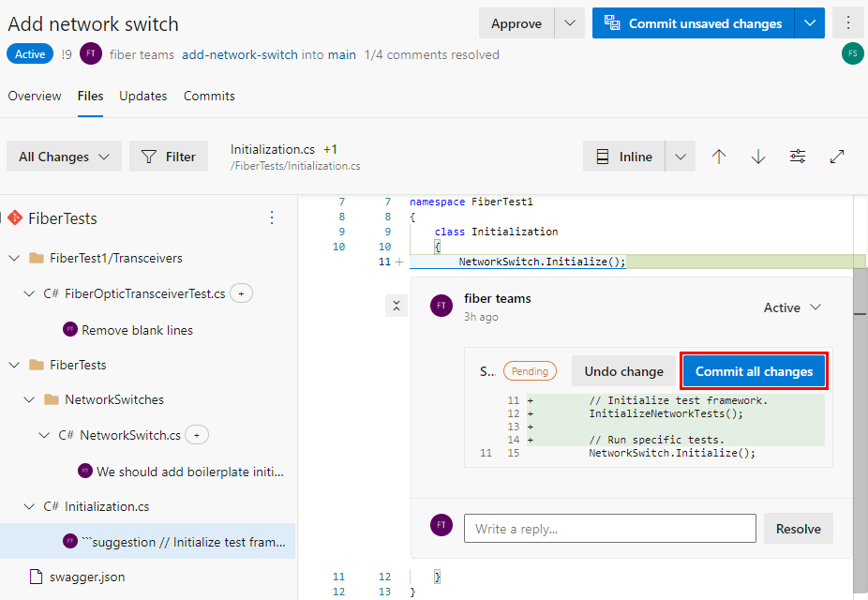Jump to previous difference with the up arrow
The image size is (868, 600).
point(719,156)
